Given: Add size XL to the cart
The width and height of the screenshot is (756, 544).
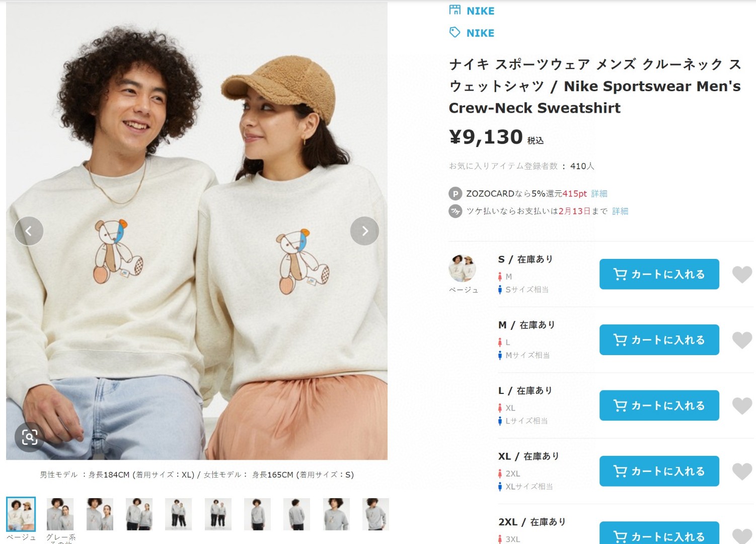Looking at the screenshot, I should point(659,471).
